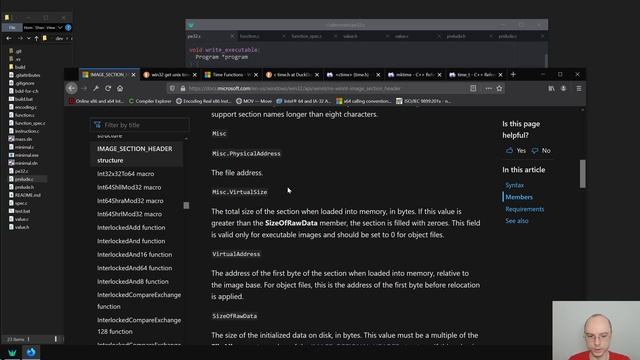
Task: Jump to Syntax section of article
Action: point(514,185)
